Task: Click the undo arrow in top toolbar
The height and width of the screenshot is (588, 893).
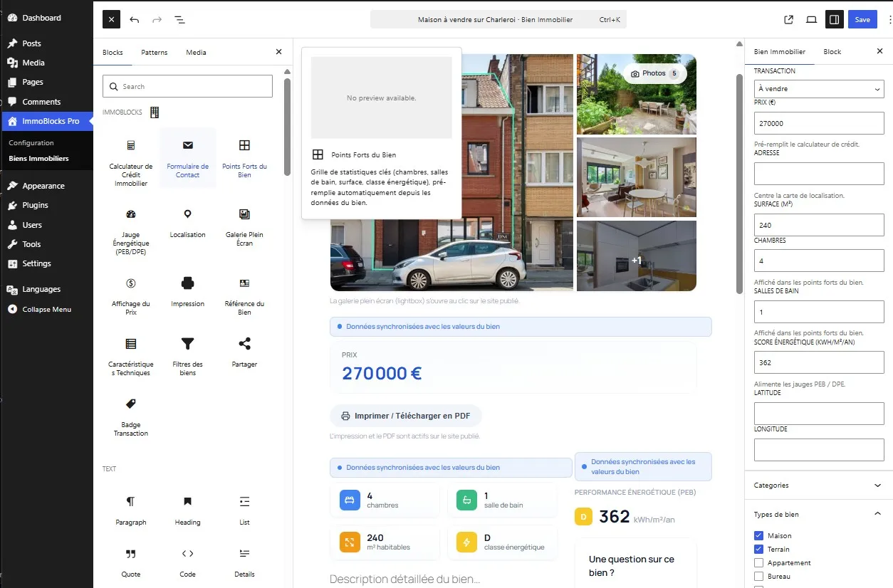Action: [x=135, y=19]
